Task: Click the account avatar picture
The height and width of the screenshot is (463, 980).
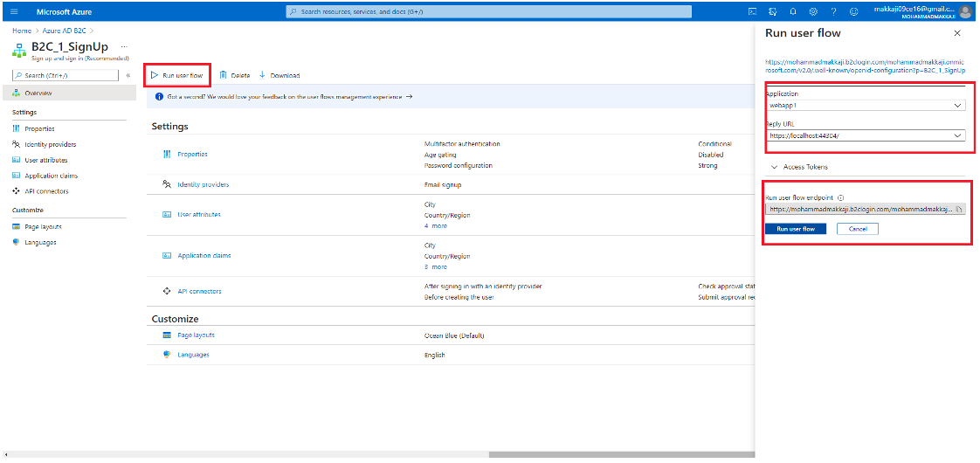Action: [x=966, y=12]
